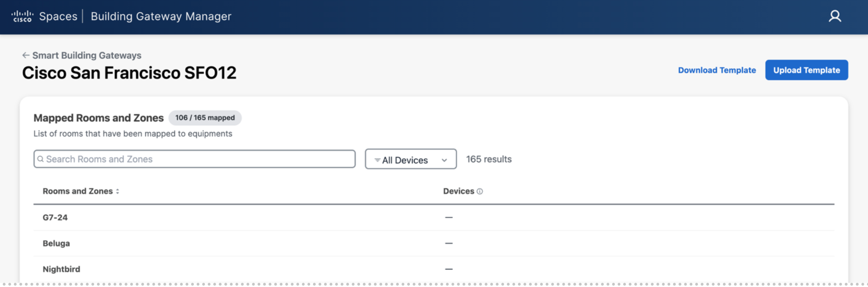Screen dimensions: 868x287
Task: Click the Spaces label in the header
Action: [x=58, y=17]
